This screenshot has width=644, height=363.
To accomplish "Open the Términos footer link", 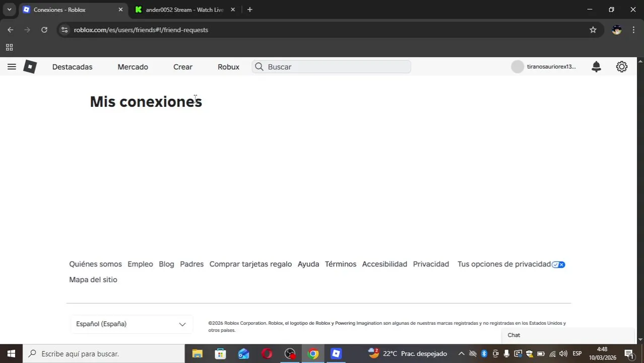I will (x=341, y=264).
